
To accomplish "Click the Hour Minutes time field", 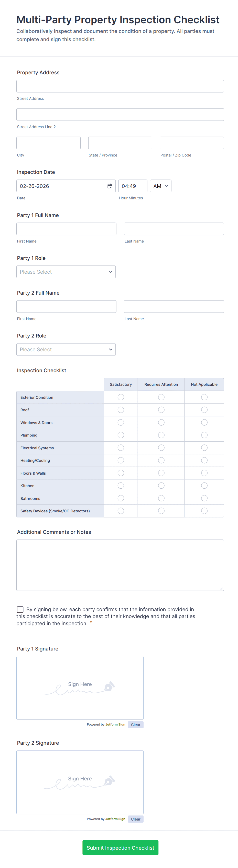I will (133, 186).
